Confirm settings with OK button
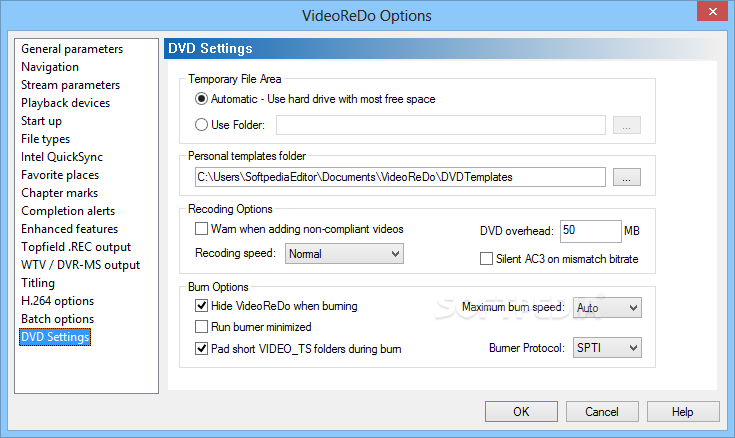The width and height of the screenshot is (735, 438). (521, 412)
